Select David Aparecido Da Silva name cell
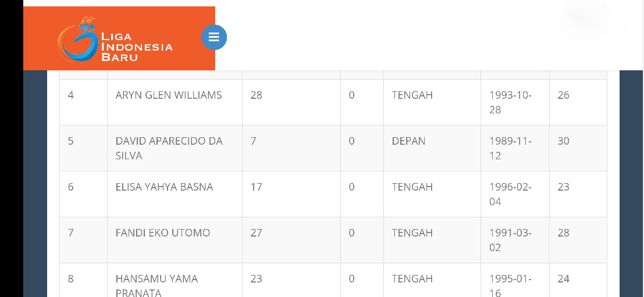This screenshot has height=297, width=644. pyautogui.click(x=175, y=148)
